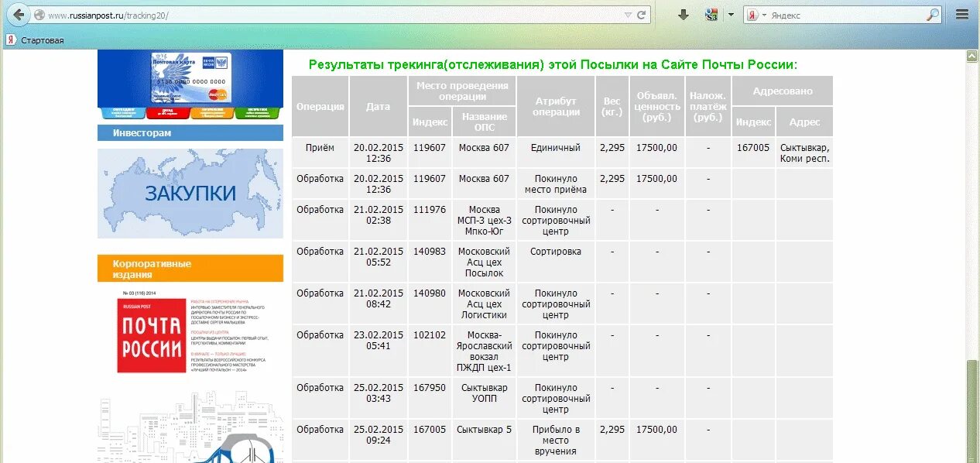Select the orange tab under the card banner

tap(212, 112)
